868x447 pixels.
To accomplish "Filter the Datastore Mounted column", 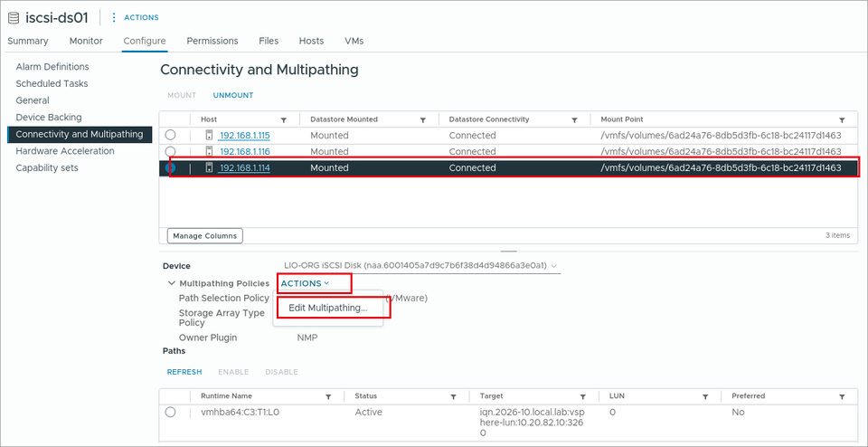I will pyautogui.click(x=423, y=119).
